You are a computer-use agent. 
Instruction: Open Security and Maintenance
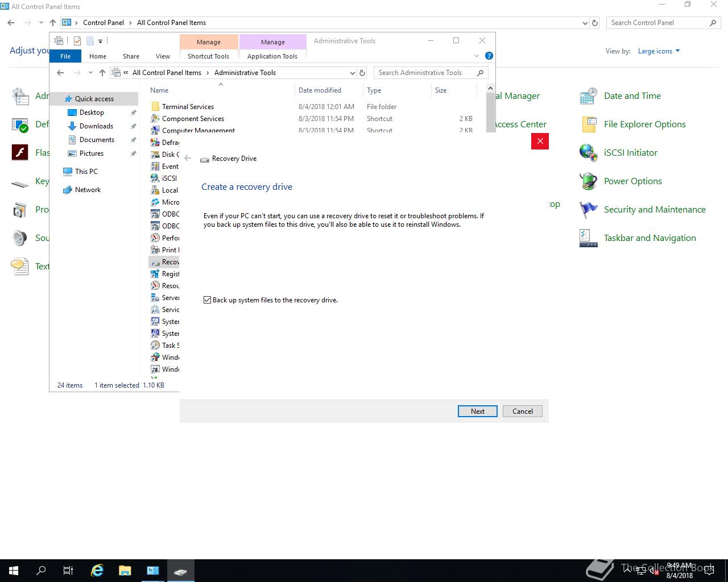(655, 210)
